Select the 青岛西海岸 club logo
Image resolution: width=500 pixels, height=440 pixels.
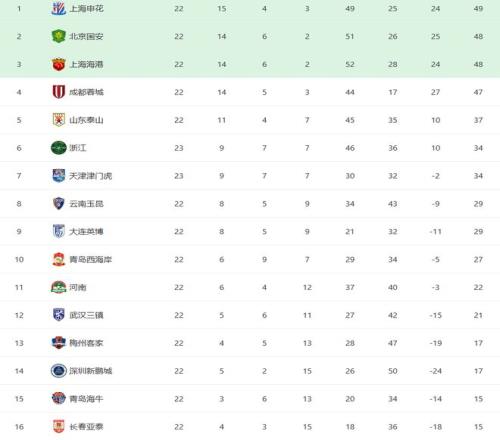click(x=59, y=259)
